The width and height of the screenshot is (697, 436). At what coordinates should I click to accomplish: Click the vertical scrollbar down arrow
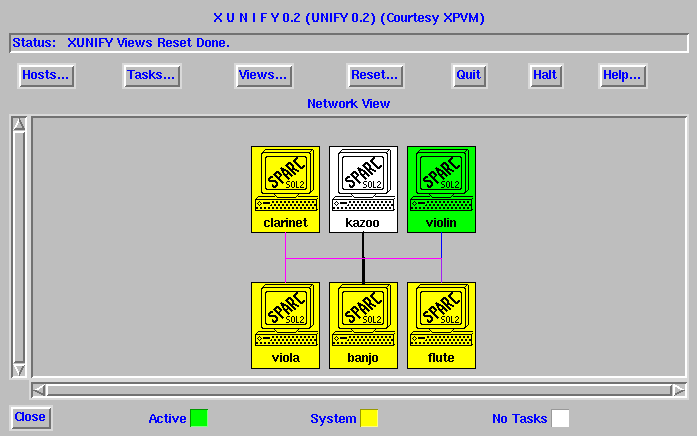[19, 370]
